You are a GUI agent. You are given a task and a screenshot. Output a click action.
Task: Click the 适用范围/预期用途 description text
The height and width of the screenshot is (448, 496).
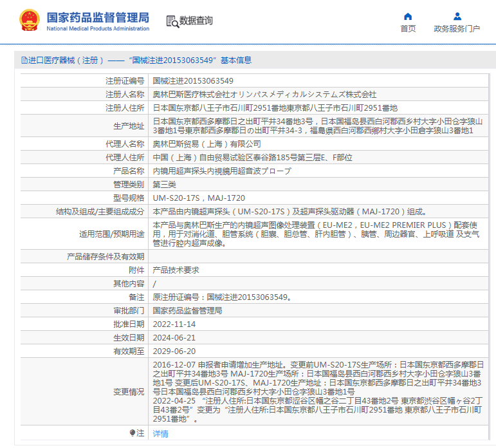pyautogui.click(x=316, y=234)
